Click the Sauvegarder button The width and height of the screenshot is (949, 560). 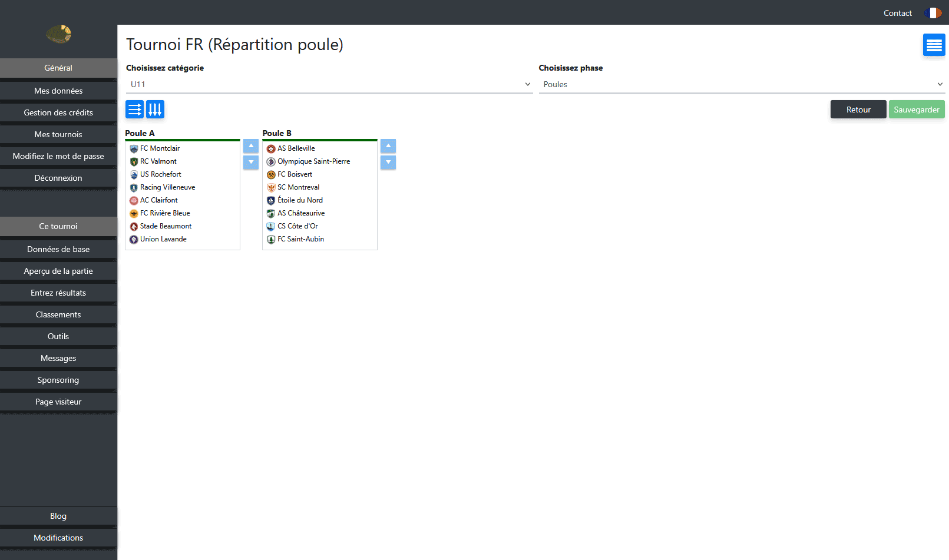(917, 110)
